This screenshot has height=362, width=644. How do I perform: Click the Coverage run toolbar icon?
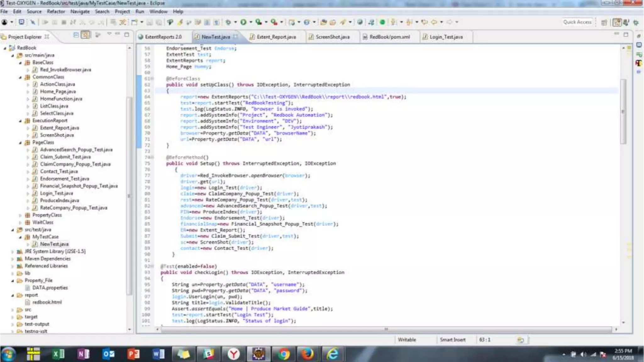click(x=258, y=22)
